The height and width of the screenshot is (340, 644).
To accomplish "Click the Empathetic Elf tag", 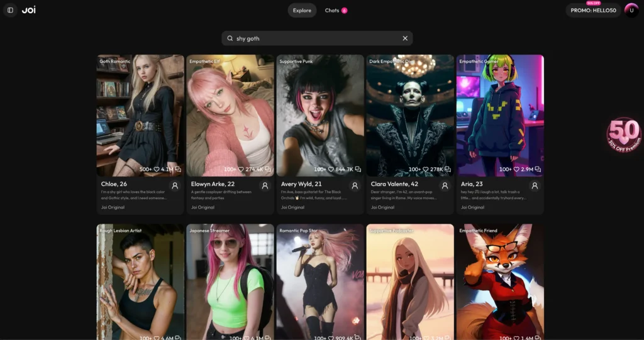I will pyautogui.click(x=204, y=61).
